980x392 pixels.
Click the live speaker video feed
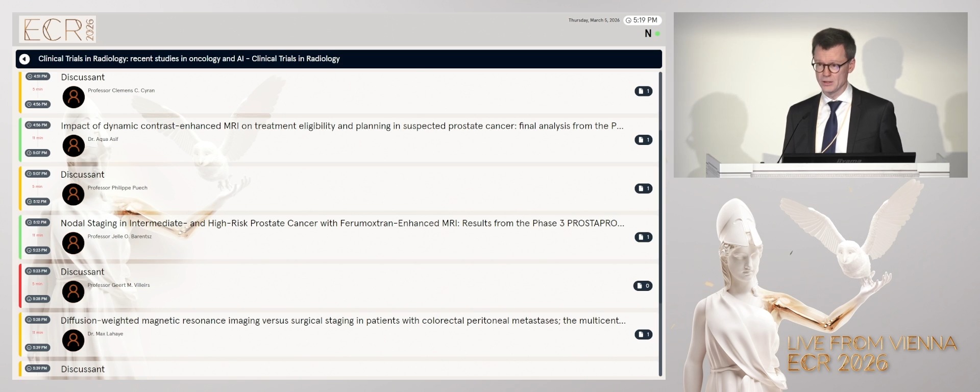[820, 95]
